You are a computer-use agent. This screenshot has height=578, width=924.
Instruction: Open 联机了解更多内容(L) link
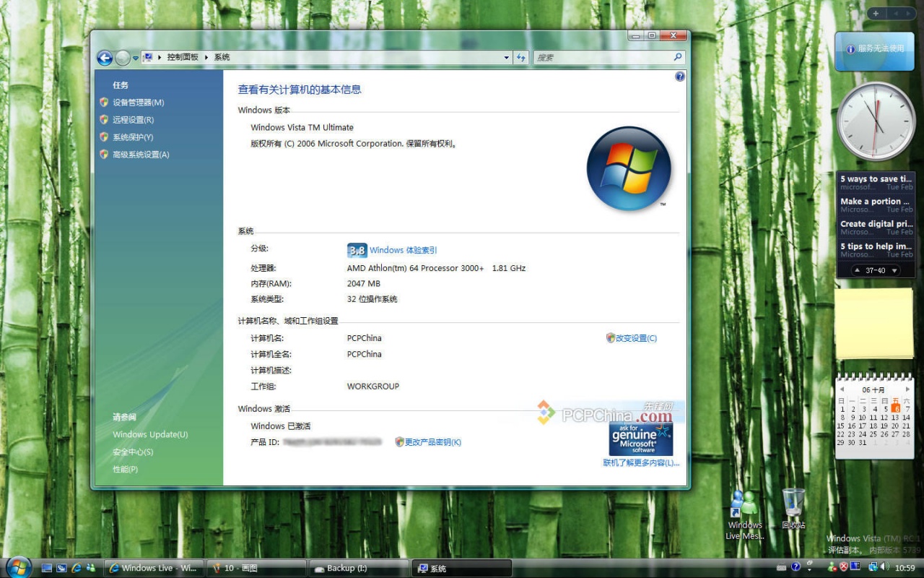click(641, 462)
